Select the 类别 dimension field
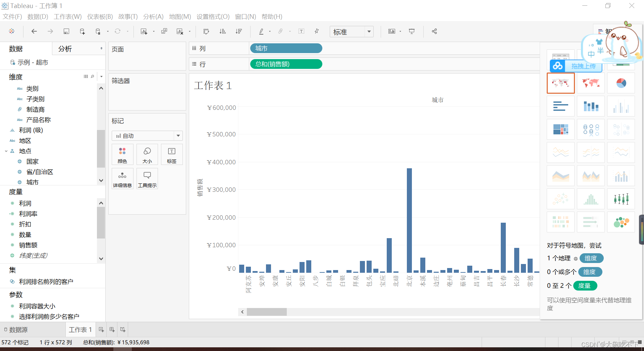The image size is (644, 351). pyautogui.click(x=33, y=89)
